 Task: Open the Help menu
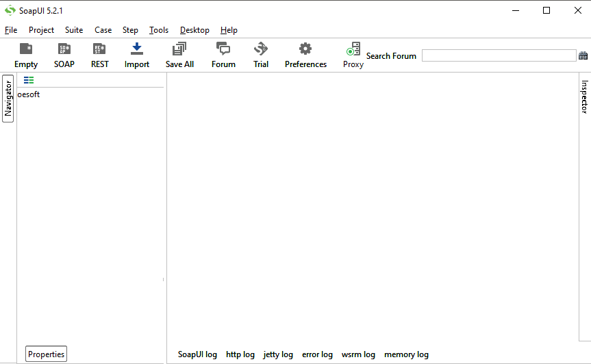229,30
